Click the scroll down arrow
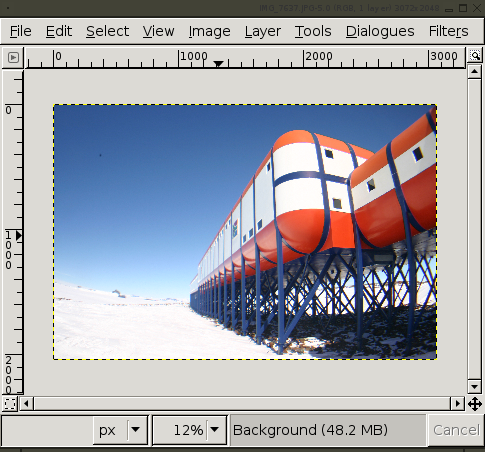 [474, 387]
